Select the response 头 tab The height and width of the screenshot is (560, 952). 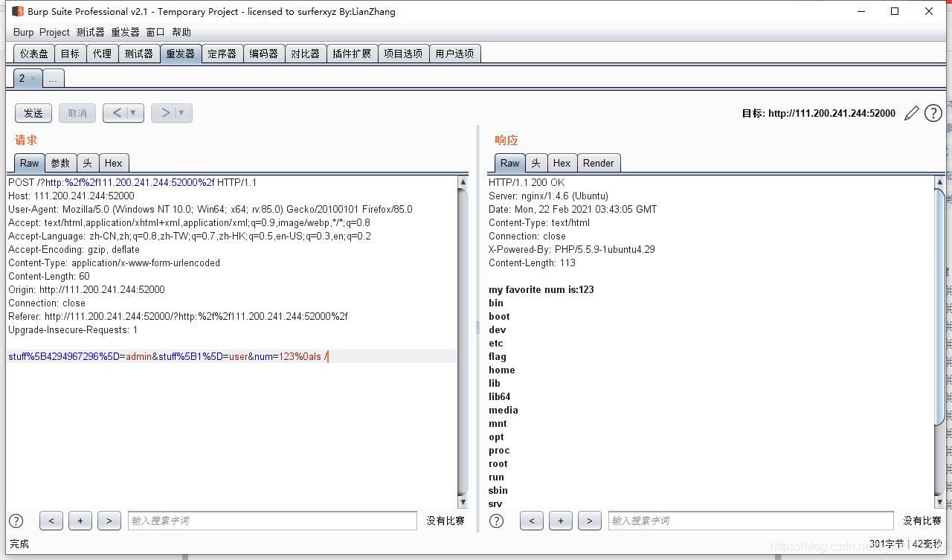pos(536,163)
